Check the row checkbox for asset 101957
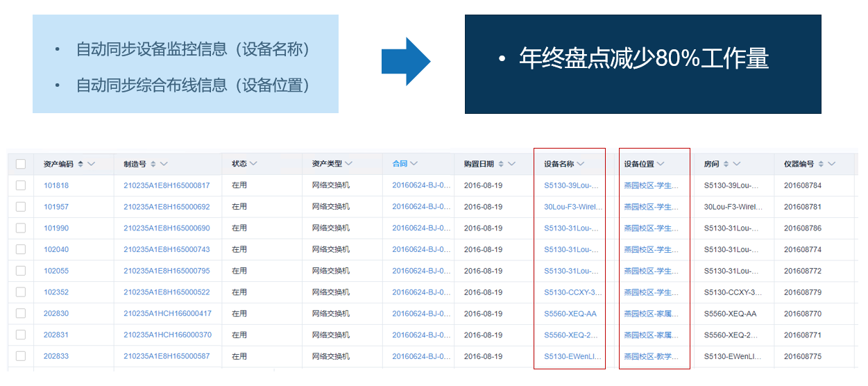868x386 pixels. click(x=21, y=207)
